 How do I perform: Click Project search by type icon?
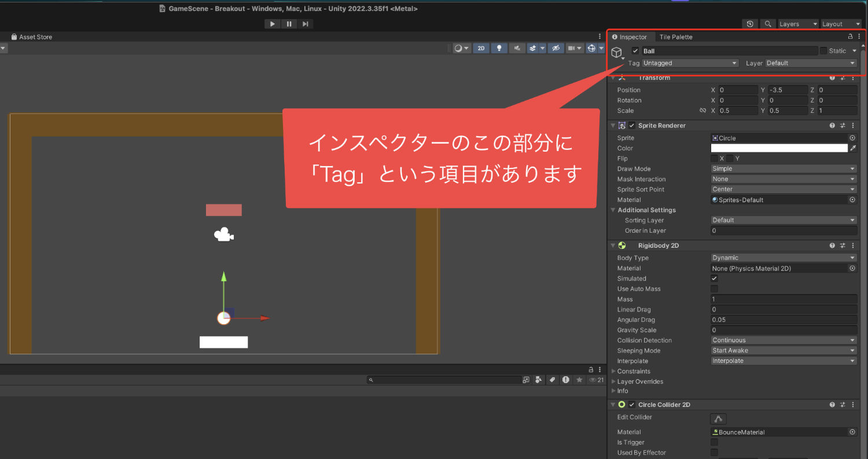point(539,380)
